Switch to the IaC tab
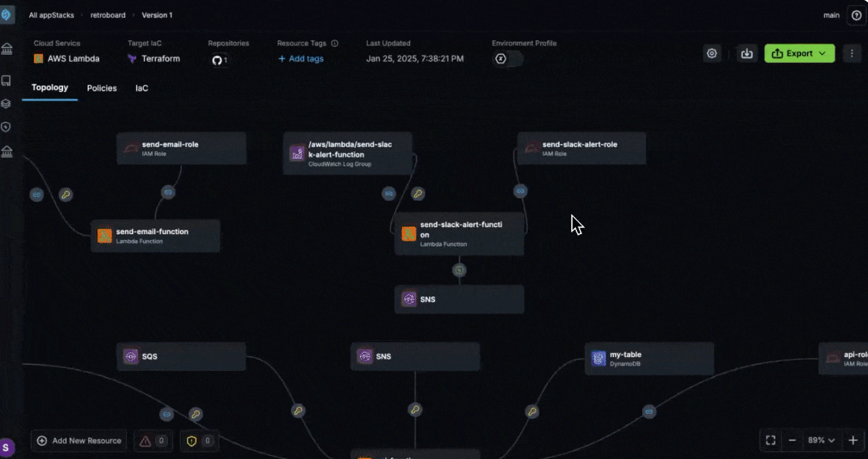868x459 pixels. click(142, 88)
